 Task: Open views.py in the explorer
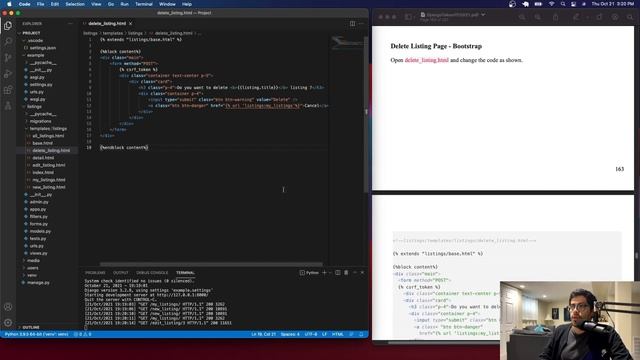[38, 253]
